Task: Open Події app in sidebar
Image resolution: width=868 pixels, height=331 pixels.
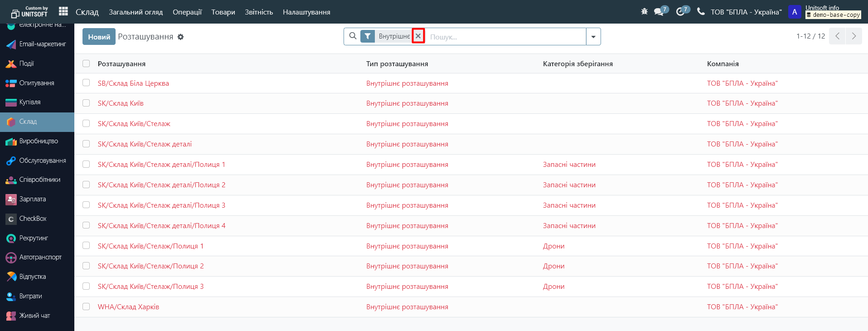Action: pos(37,63)
